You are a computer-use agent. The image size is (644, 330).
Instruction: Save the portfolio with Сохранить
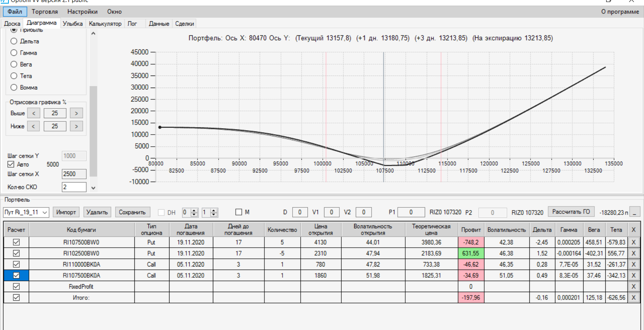point(132,212)
